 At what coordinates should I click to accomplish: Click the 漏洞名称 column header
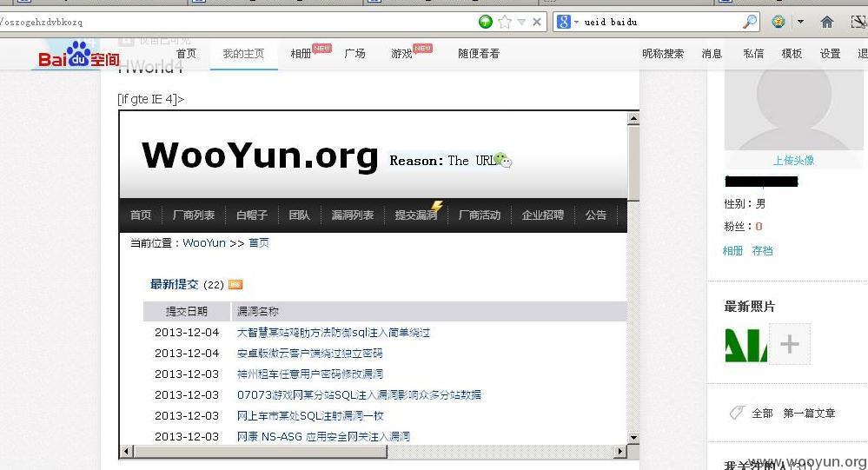click(x=258, y=312)
